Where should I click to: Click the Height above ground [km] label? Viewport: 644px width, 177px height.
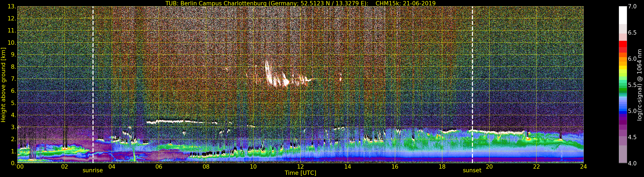pos(3,85)
